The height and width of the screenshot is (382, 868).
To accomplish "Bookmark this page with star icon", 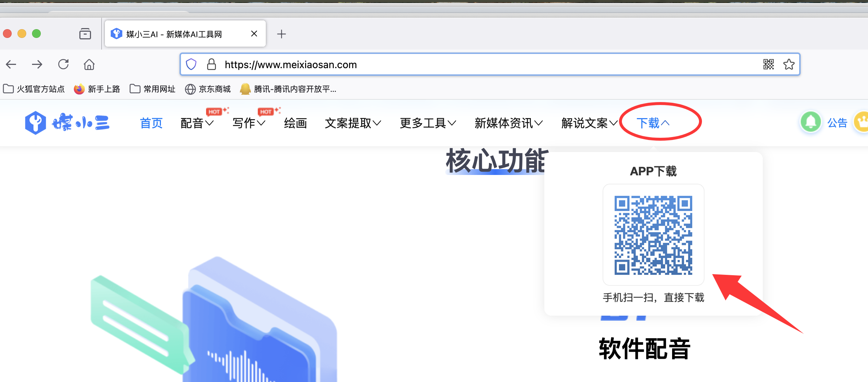I will click(789, 65).
